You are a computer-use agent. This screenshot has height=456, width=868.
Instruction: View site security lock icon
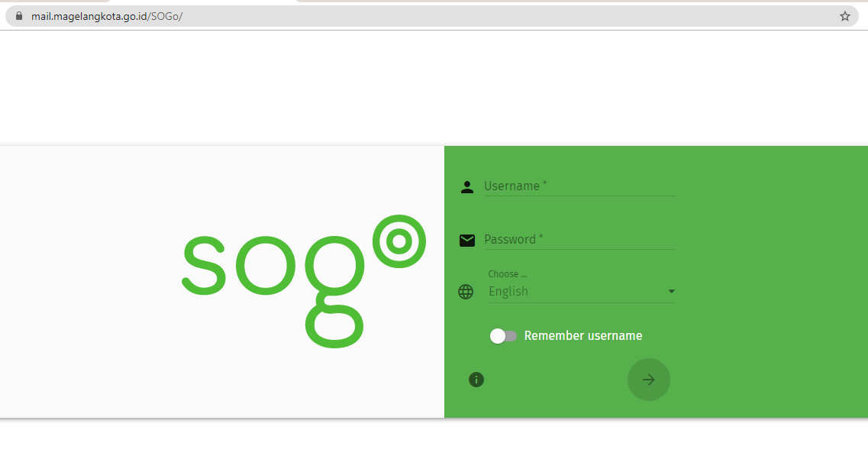[x=19, y=16]
